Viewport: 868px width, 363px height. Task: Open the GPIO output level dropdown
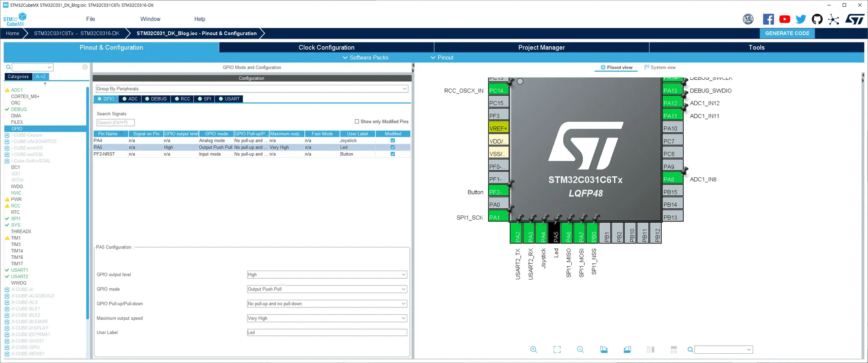point(327,274)
